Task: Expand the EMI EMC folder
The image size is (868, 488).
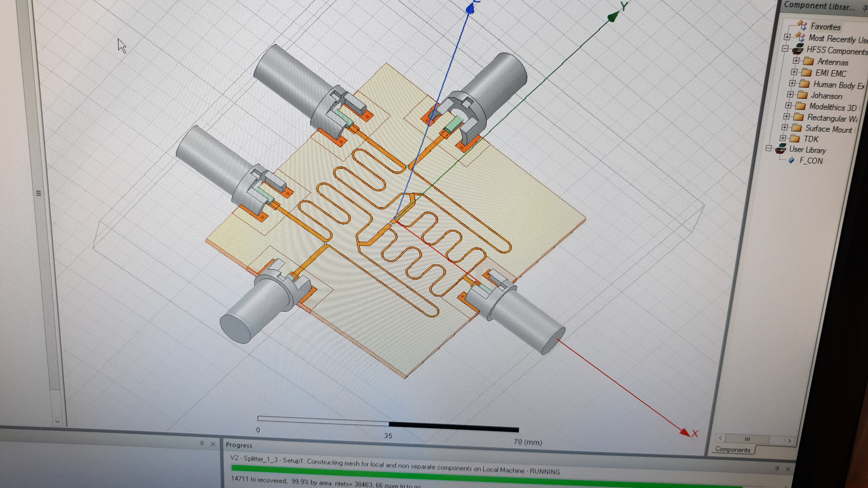Action: click(x=794, y=72)
